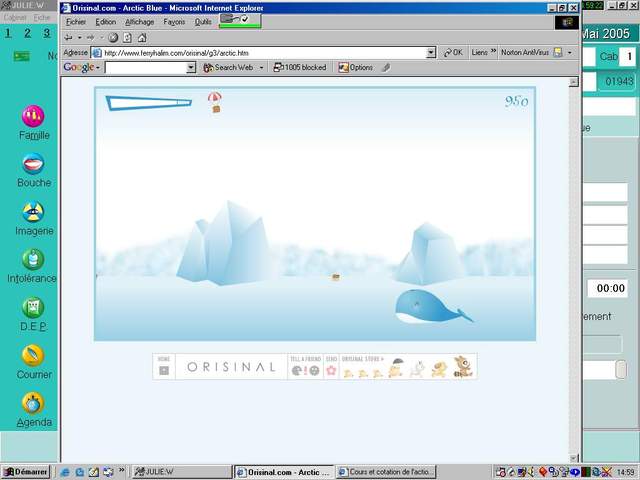Launch Internet Explorer from quick launch
640x480 pixels.
[x=65, y=472]
